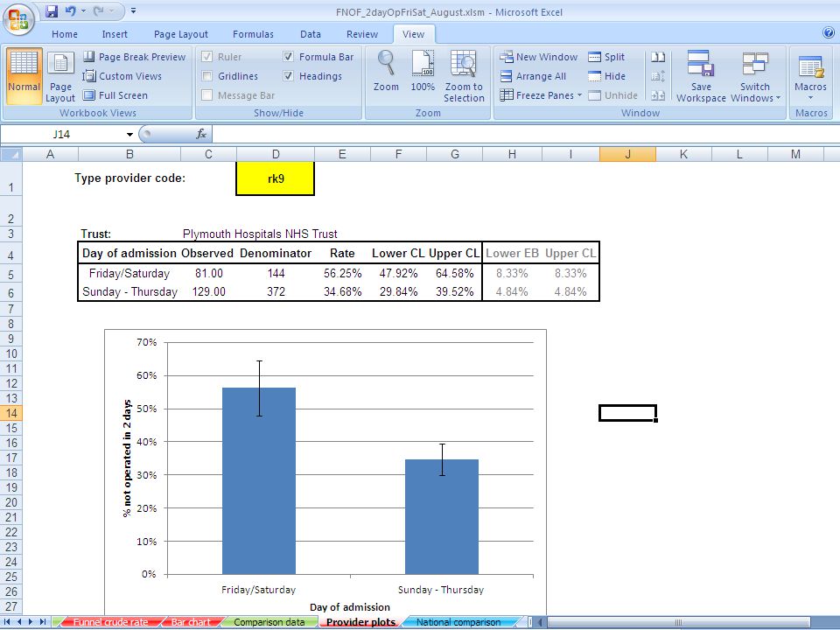Screen dimensions: 840x630
Task: Click the Insert Function fx button
Action: coord(201,134)
